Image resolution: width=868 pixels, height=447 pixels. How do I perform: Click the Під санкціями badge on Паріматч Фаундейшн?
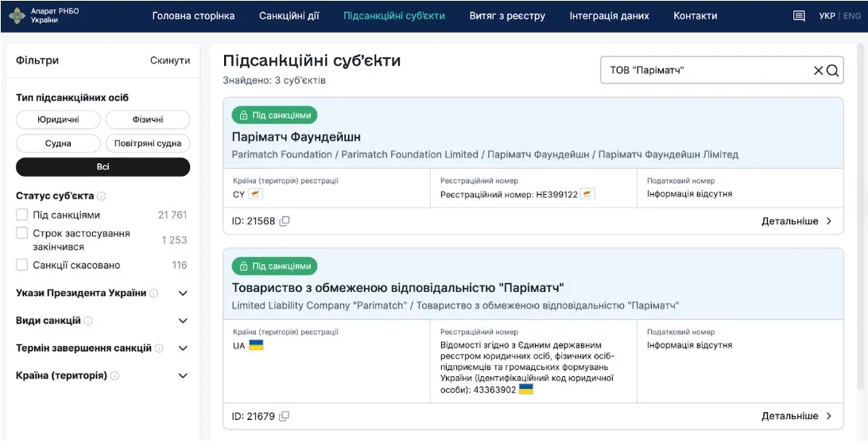(274, 115)
